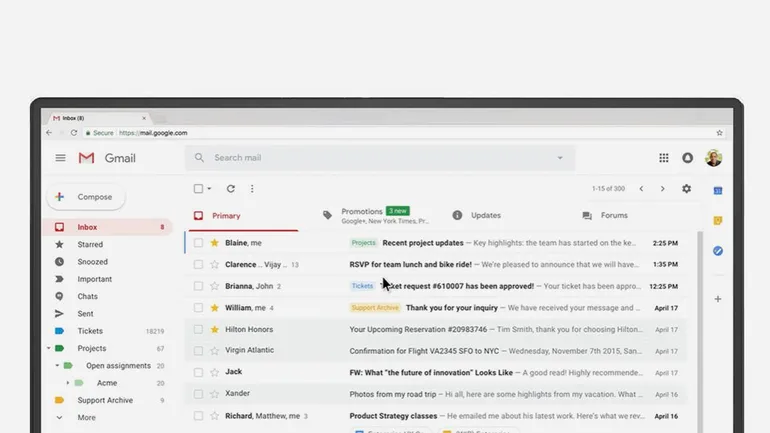This screenshot has width=770, height=433.
Task: Open the Google apps grid
Action: 663,158
